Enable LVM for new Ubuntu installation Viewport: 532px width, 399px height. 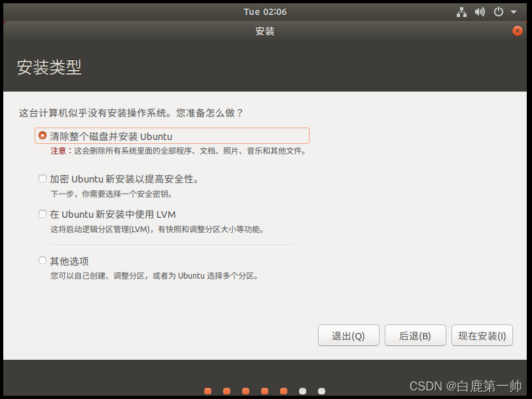(43, 214)
